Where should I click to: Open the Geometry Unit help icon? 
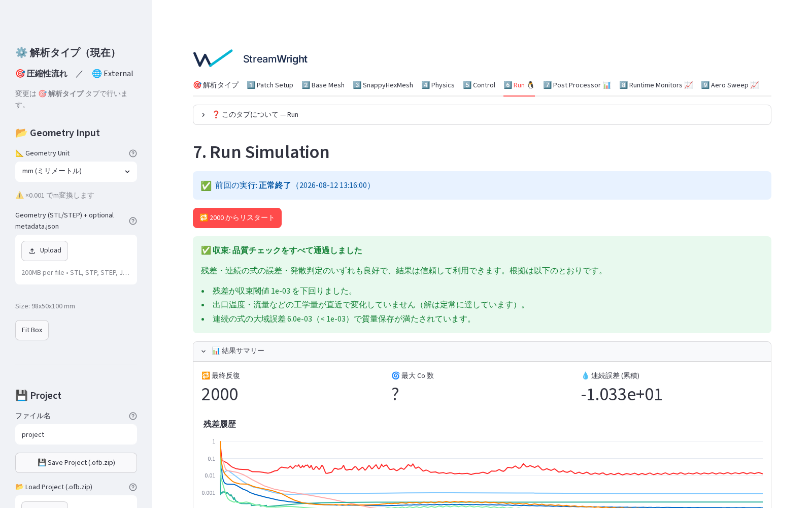pos(133,153)
